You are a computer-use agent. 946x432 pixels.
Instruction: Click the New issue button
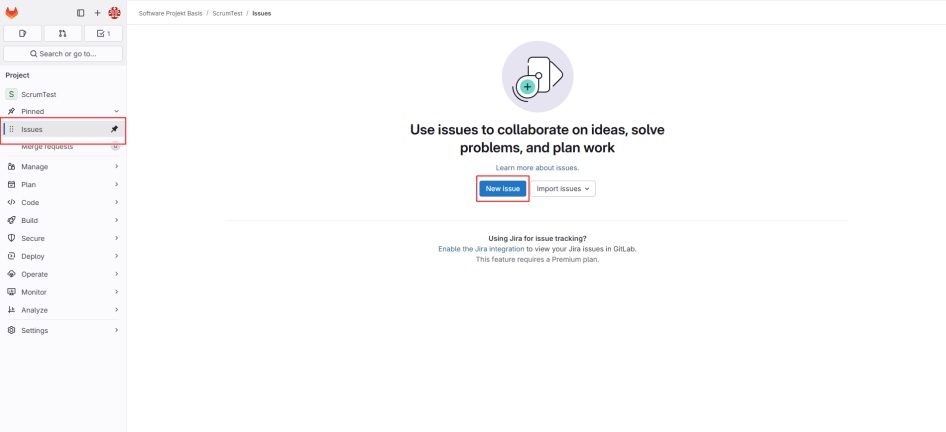pyautogui.click(x=502, y=188)
